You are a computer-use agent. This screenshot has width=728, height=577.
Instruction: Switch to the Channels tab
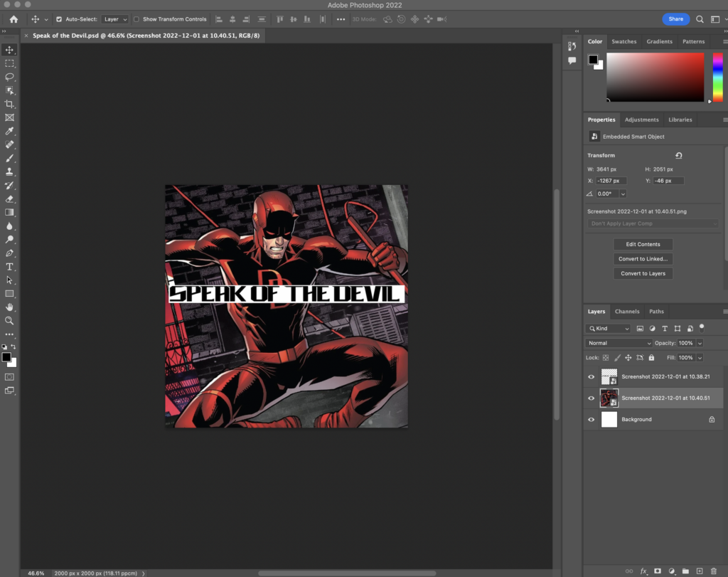click(x=627, y=312)
